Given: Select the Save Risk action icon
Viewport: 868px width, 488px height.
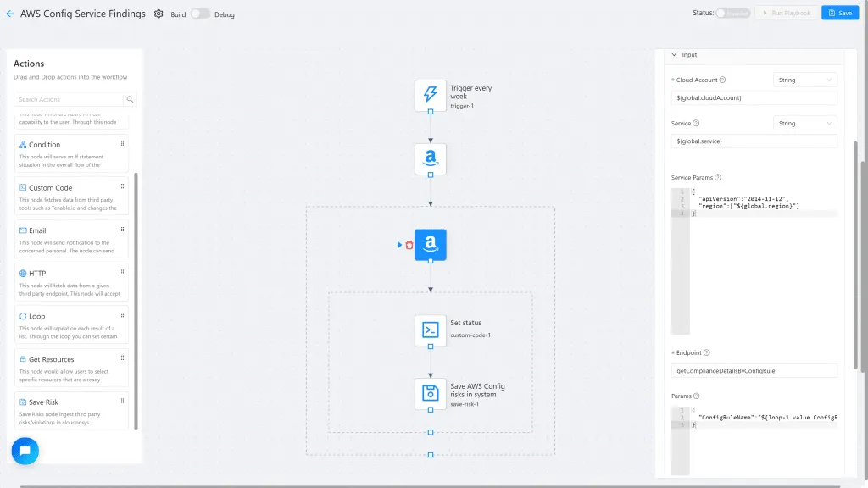Looking at the screenshot, I should [x=23, y=402].
